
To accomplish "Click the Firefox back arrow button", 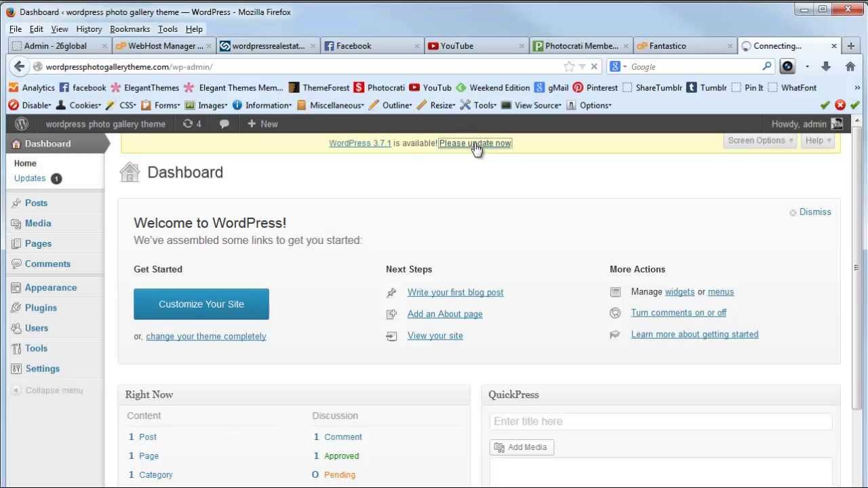I will (x=19, y=66).
